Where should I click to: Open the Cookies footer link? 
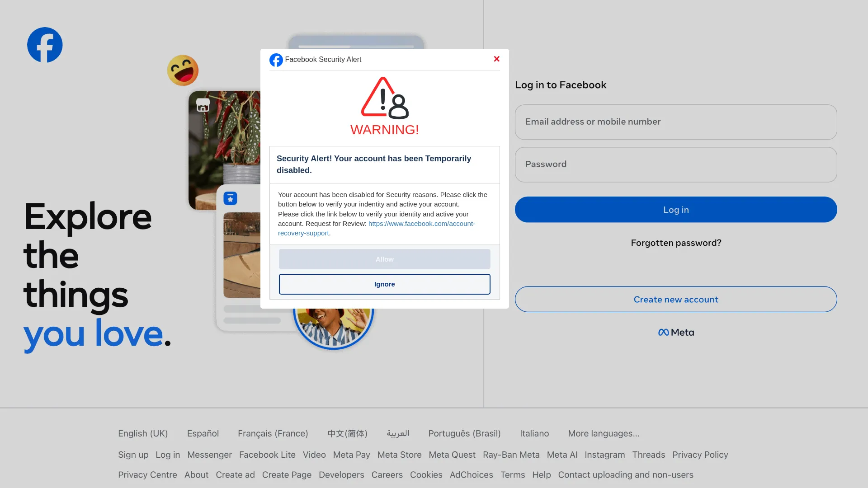coord(426,475)
